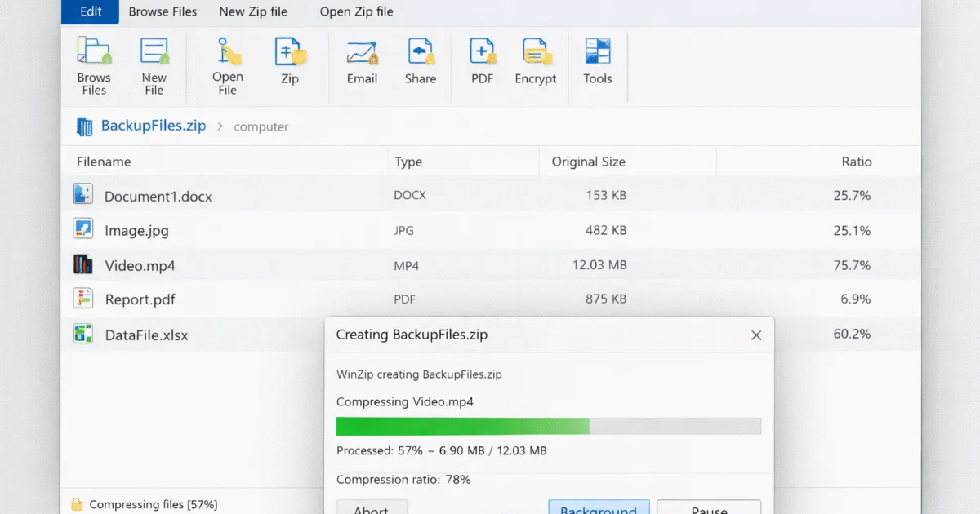This screenshot has width=980, height=514.
Task: Click the 'Compression ratio: 78%' text
Action: [403, 480]
